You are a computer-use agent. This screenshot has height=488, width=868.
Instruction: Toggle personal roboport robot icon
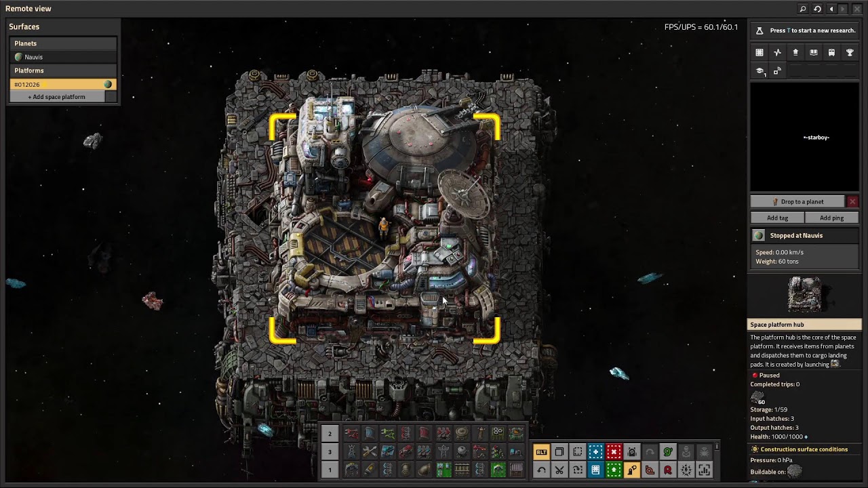click(x=632, y=451)
